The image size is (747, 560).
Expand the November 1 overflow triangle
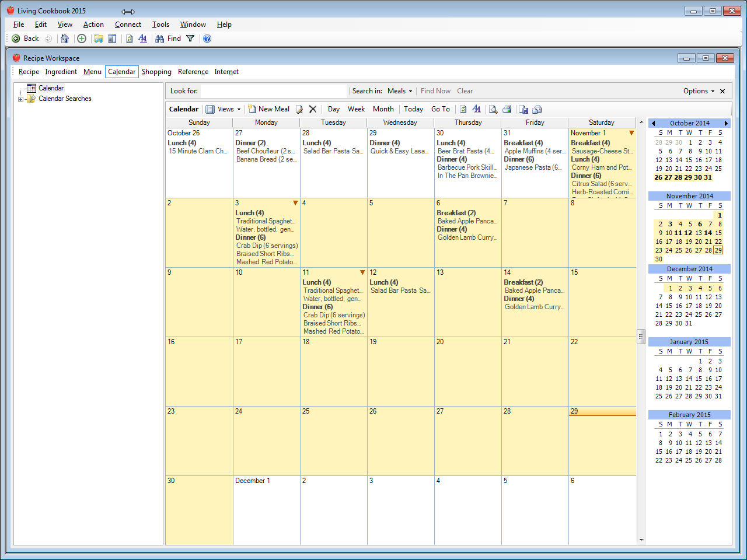(x=631, y=133)
